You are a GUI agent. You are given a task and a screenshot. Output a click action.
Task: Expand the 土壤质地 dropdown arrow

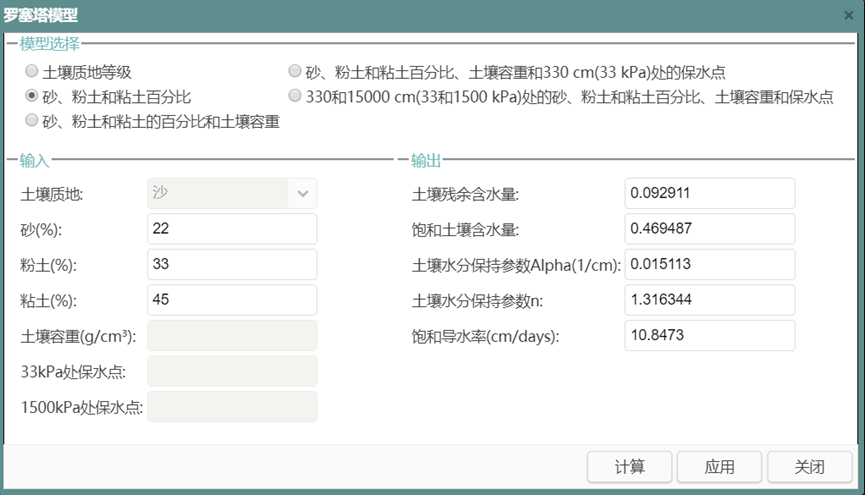303,193
